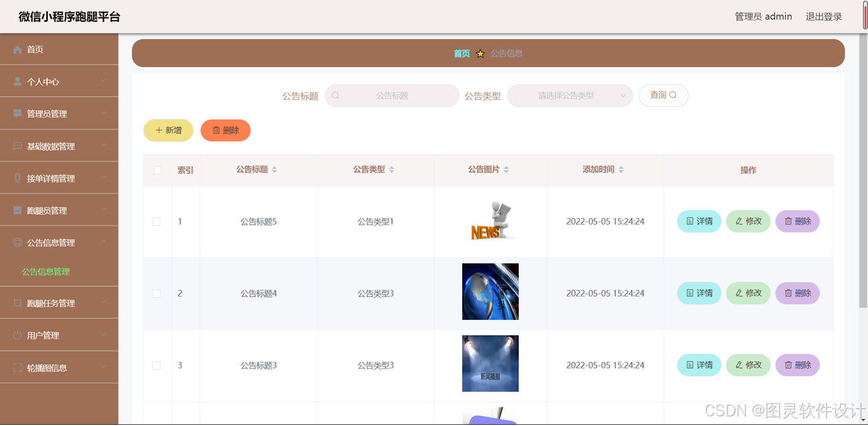868x426 pixels.
Task: Check the row for 公告标题3
Action: tap(156, 365)
